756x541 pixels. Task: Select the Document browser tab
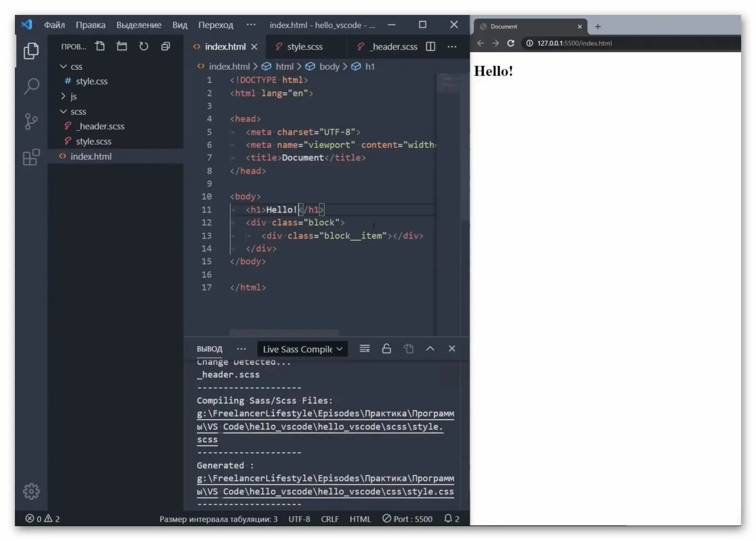[531, 27]
